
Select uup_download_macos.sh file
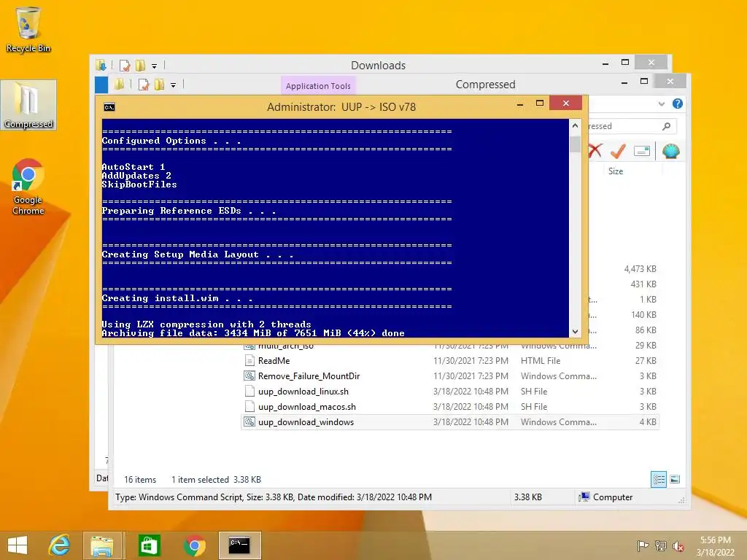[450, 407]
